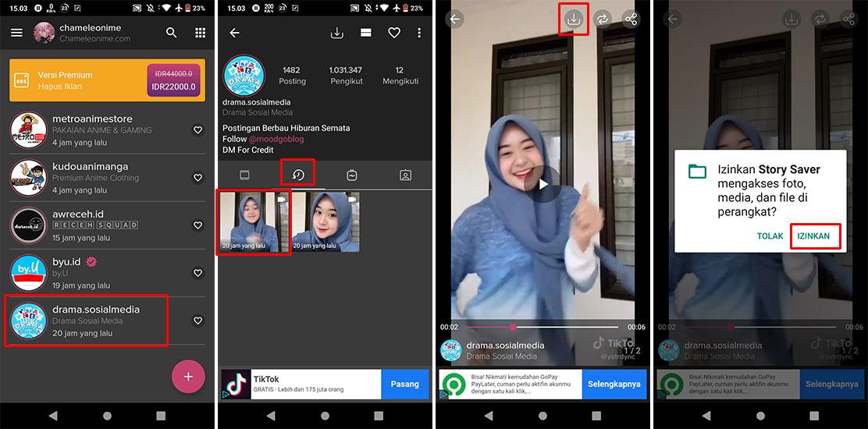The image size is (868, 429).
Task: Switch to the tagged photos tab
Action: click(405, 175)
